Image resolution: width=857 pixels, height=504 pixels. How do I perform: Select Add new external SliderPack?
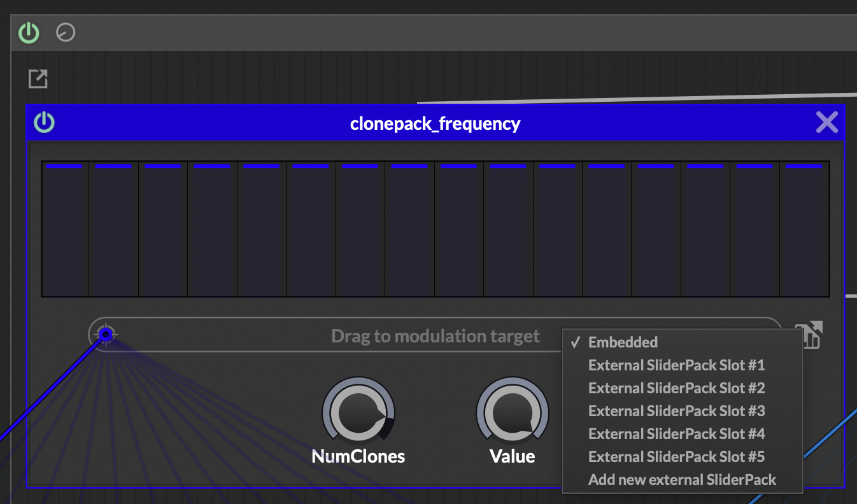[683, 480]
